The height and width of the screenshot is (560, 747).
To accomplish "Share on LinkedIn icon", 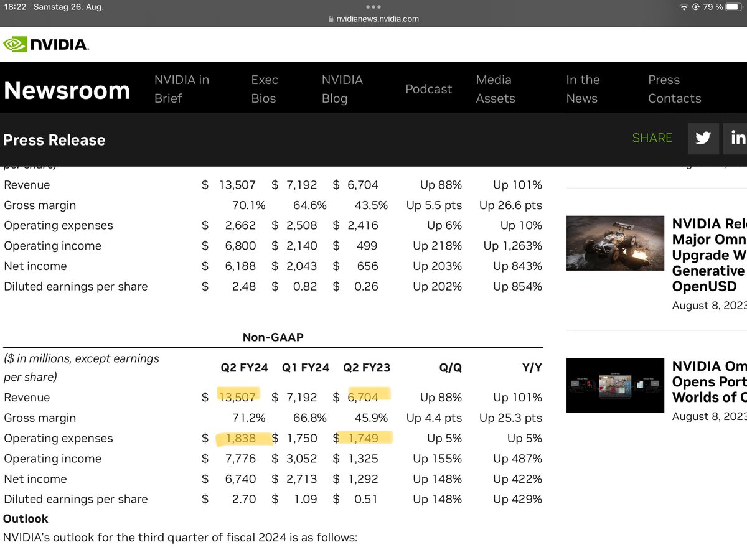I will [736, 138].
